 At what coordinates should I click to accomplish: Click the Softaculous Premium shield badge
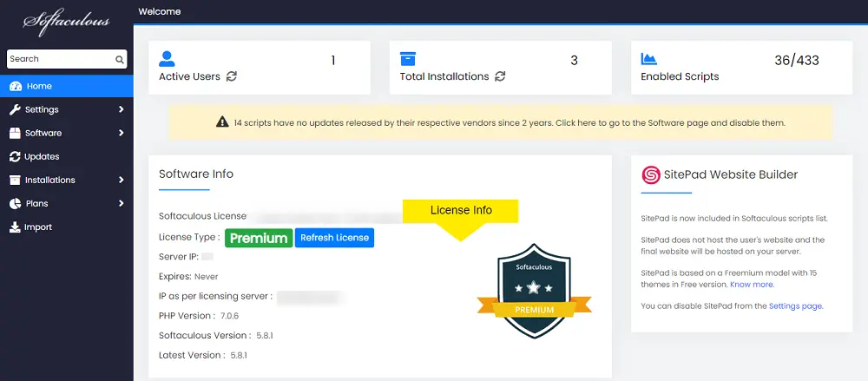coord(534,291)
